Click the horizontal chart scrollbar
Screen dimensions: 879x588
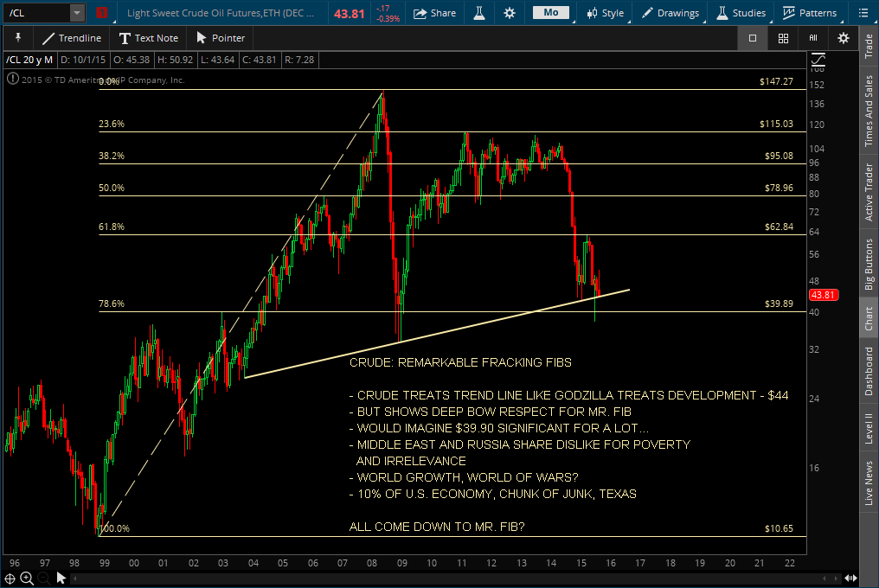click(x=433, y=578)
